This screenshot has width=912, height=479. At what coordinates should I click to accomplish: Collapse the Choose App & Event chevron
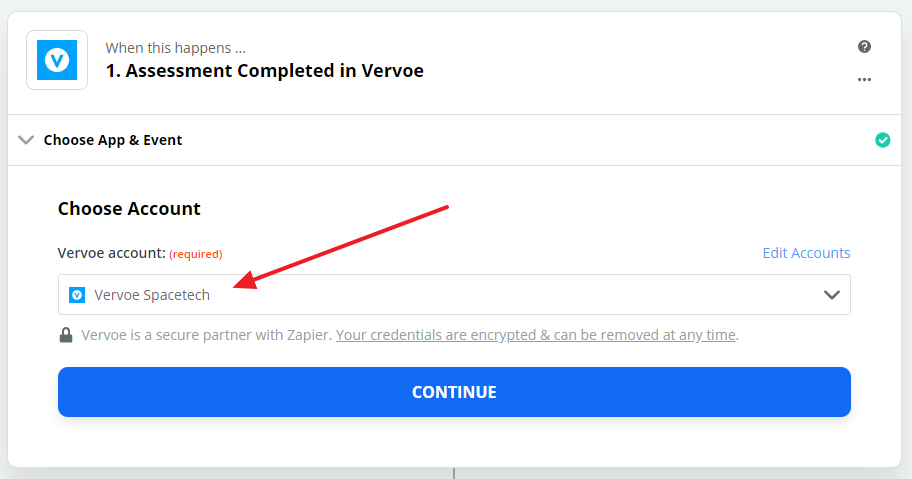(x=26, y=140)
